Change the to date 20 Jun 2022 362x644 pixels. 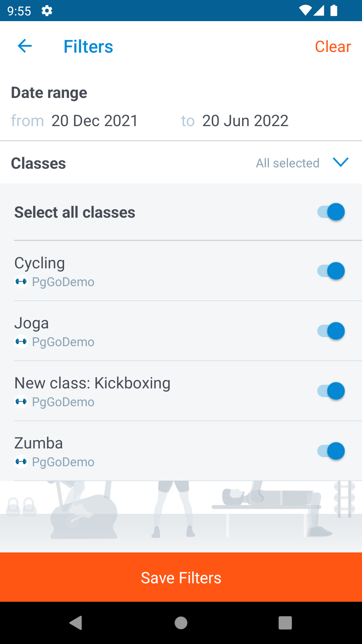[x=245, y=121]
